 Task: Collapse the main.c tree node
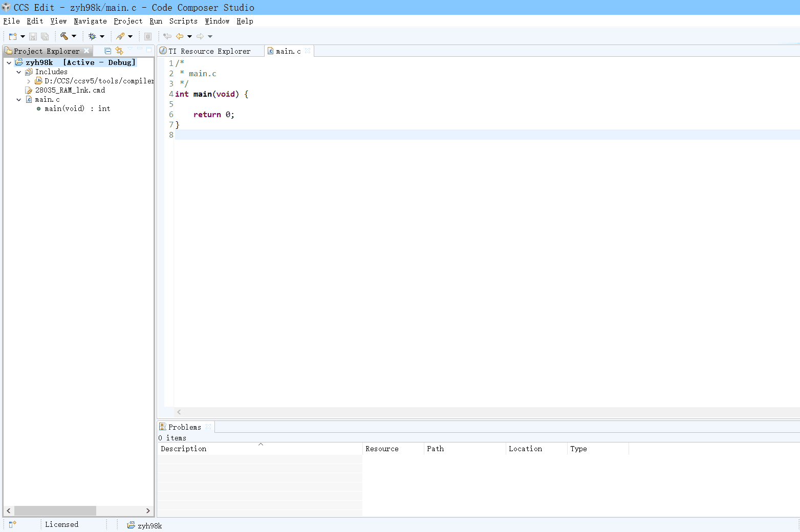[x=19, y=100]
